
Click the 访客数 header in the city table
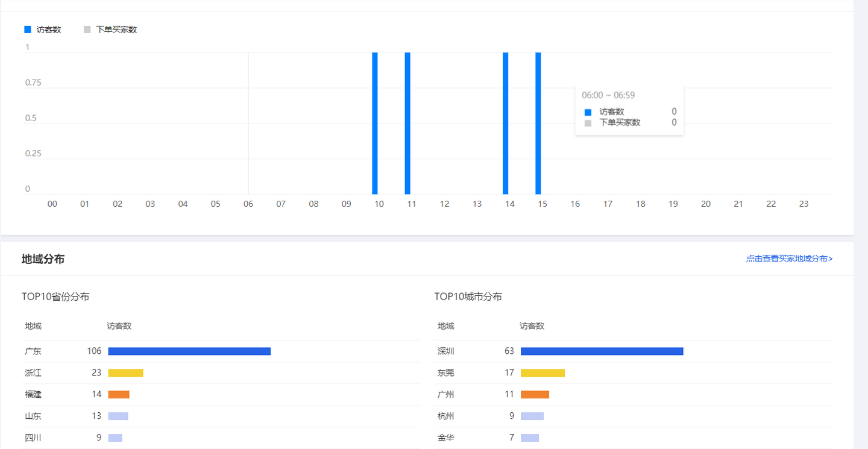pyautogui.click(x=532, y=326)
